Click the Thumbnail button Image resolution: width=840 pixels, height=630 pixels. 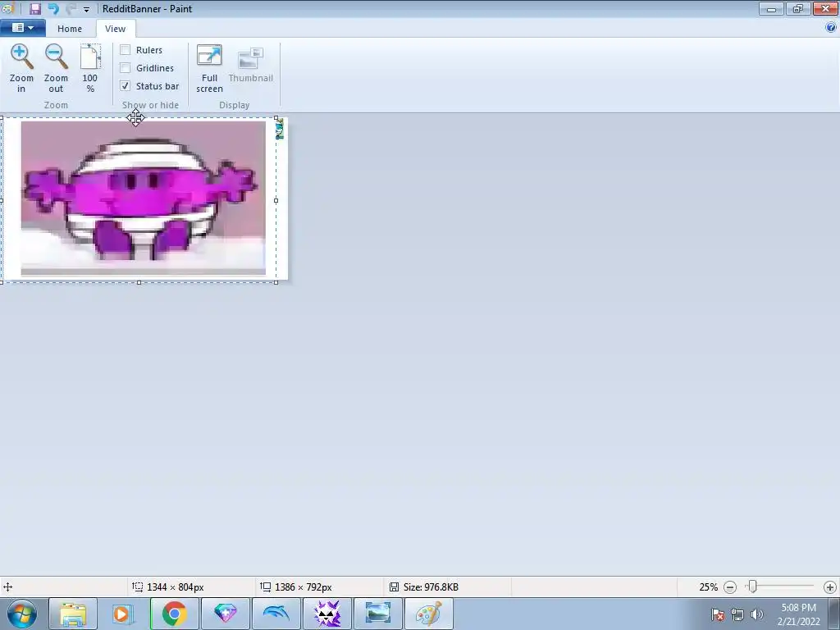click(251, 64)
